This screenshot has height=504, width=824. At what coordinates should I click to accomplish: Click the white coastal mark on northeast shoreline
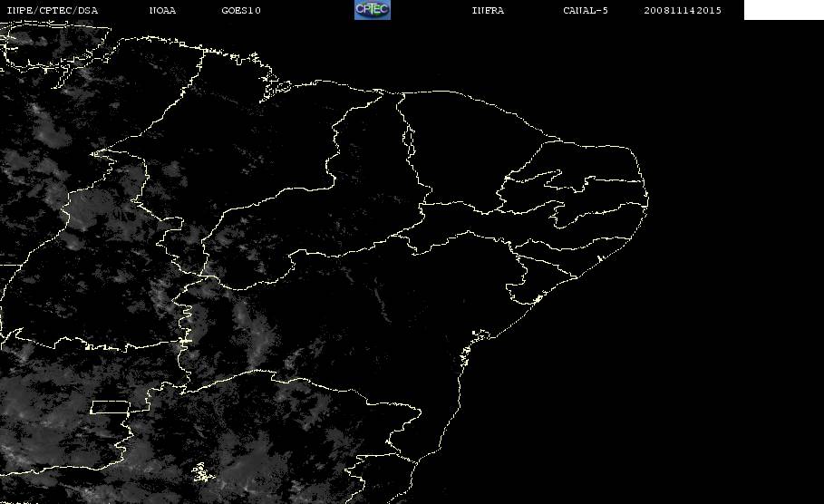(599, 258)
